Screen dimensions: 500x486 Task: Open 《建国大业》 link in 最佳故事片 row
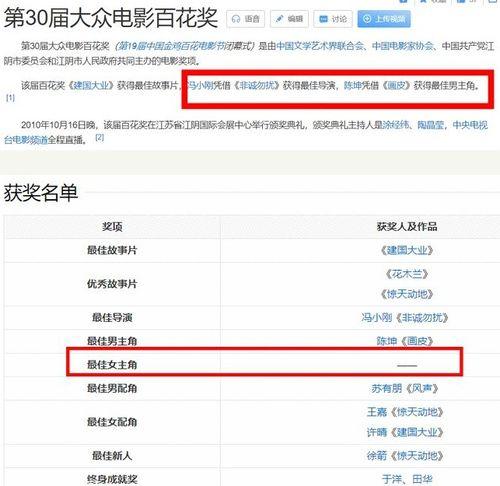tap(407, 250)
